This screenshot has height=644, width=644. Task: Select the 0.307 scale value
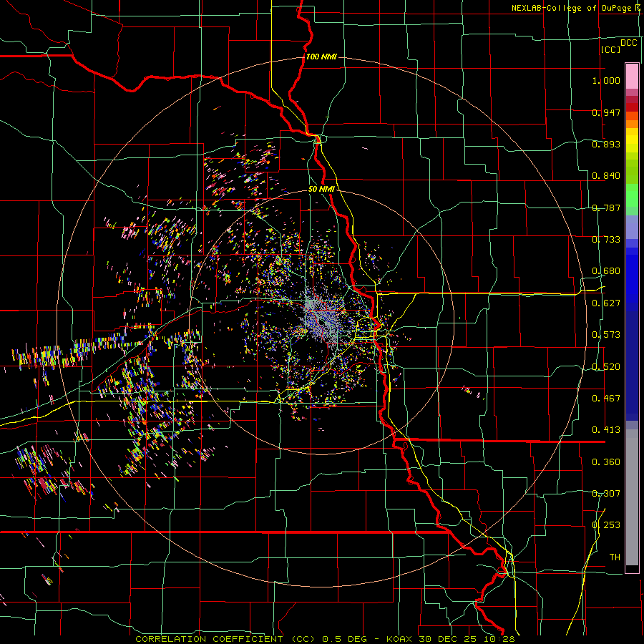pyautogui.click(x=606, y=493)
